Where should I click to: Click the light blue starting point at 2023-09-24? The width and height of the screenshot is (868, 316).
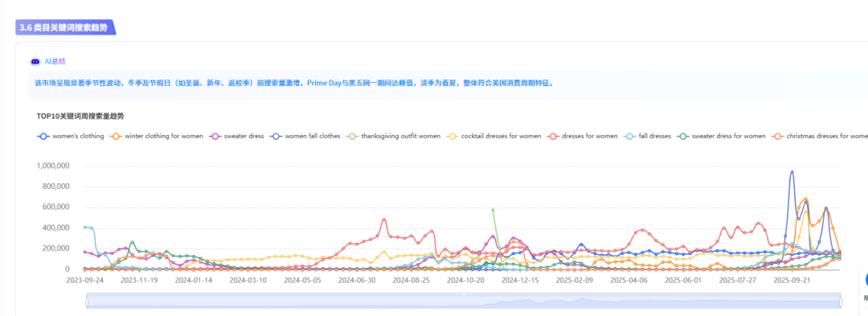pos(84,227)
